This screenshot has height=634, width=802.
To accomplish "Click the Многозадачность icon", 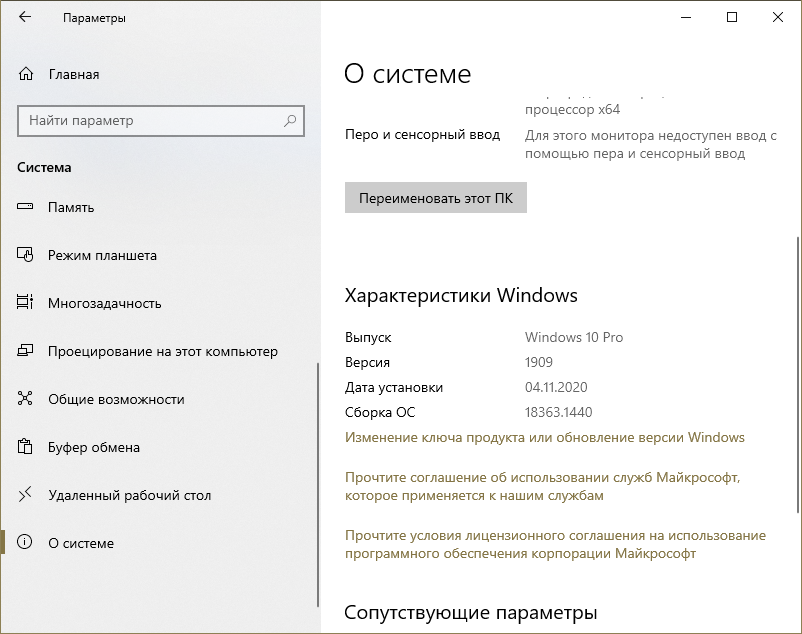I will coord(27,303).
